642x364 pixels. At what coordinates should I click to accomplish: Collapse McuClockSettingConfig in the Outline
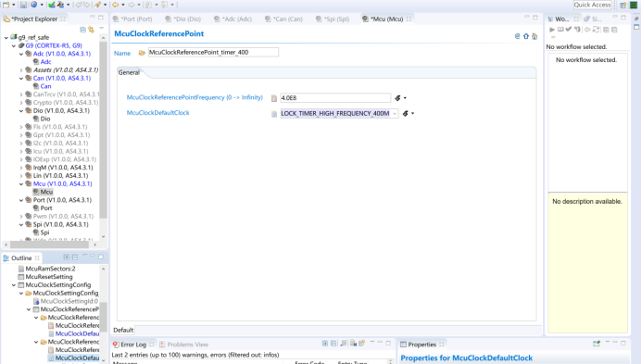point(14,285)
